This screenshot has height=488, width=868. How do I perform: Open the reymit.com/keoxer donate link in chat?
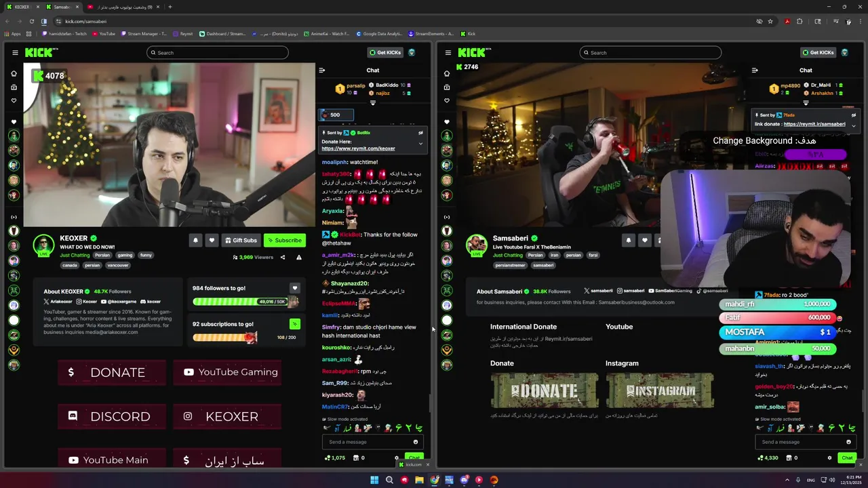pos(358,148)
